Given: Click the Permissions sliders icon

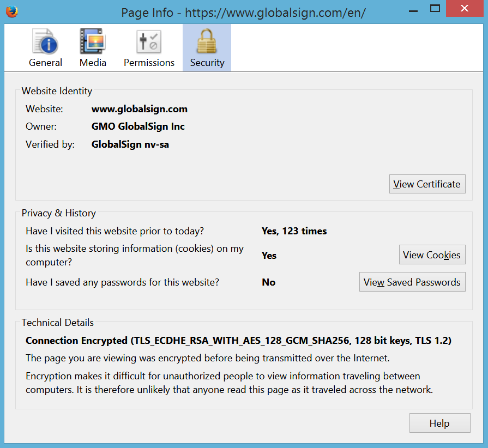Looking at the screenshot, I should (x=149, y=42).
